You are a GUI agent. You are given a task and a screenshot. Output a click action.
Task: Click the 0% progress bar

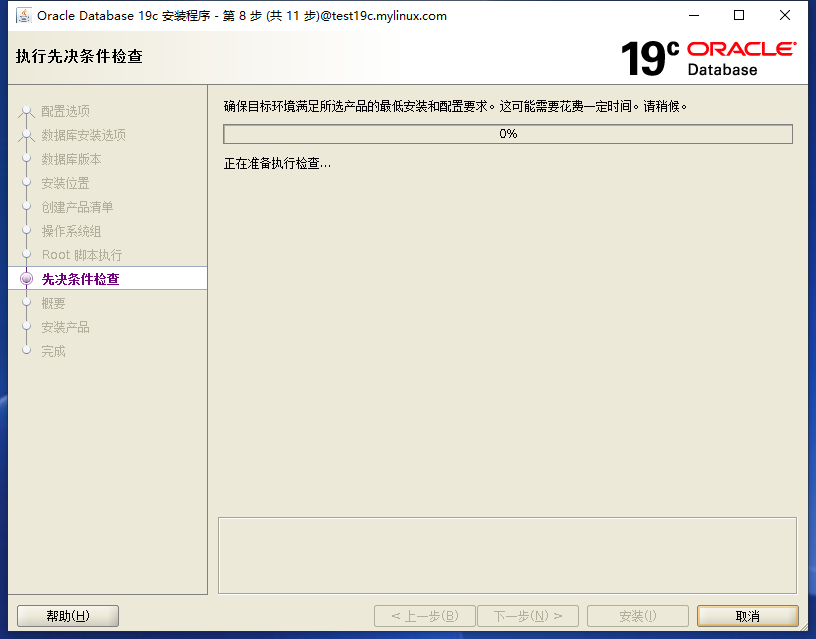[508, 134]
